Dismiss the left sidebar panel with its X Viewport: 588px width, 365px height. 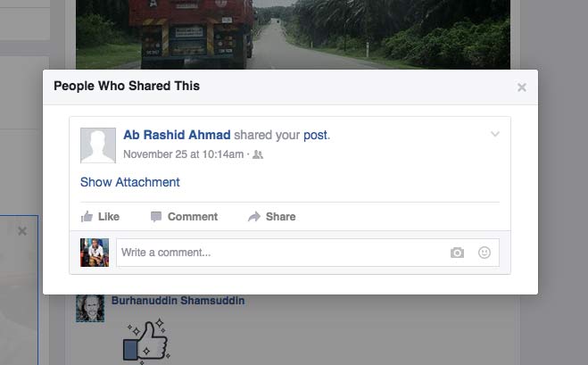coord(22,231)
